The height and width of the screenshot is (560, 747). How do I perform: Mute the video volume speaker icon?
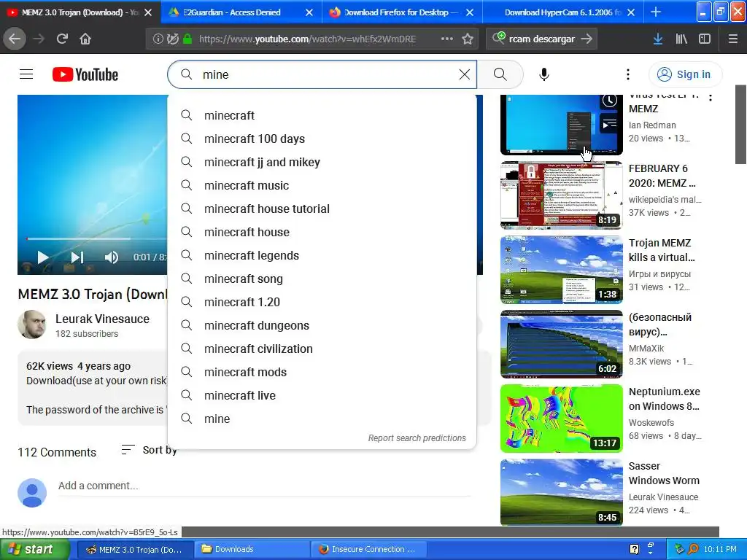point(111,257)
